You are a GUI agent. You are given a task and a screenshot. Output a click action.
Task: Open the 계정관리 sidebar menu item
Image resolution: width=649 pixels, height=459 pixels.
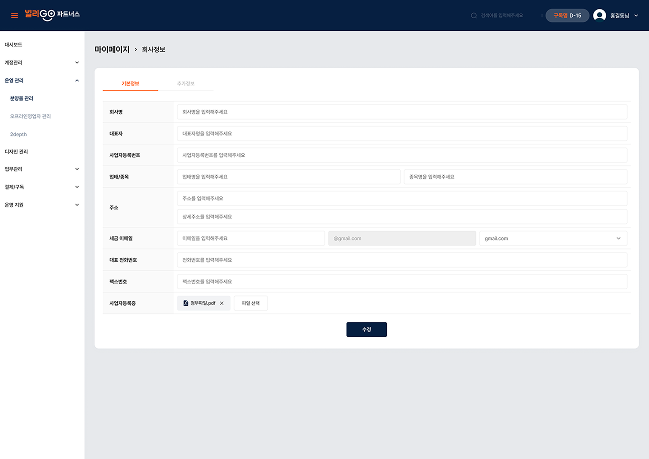click(13, 62)
